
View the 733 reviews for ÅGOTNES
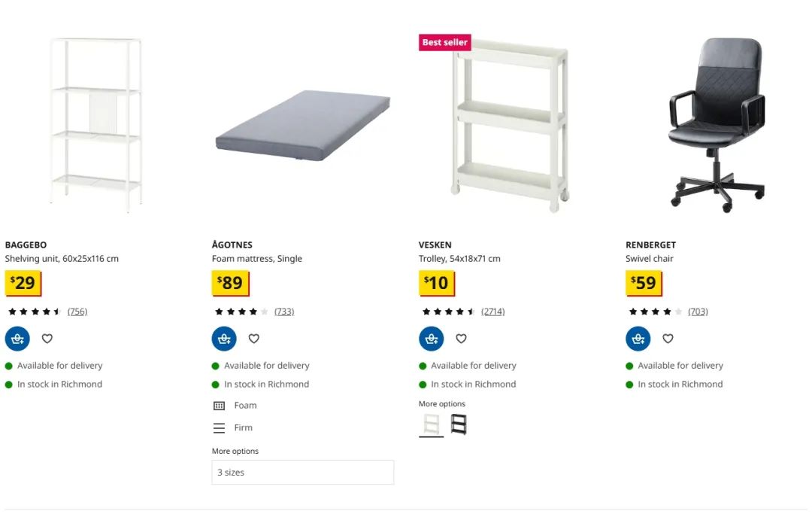[x=284, y=312]
